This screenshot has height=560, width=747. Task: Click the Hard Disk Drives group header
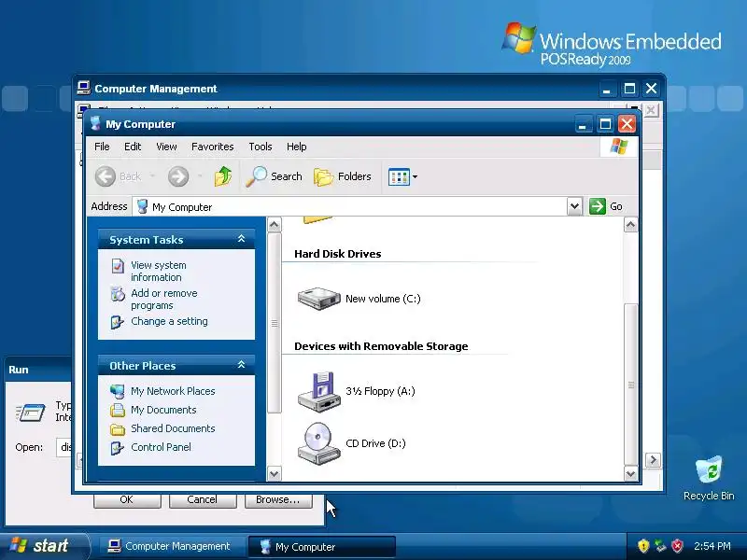pos(337,254)
